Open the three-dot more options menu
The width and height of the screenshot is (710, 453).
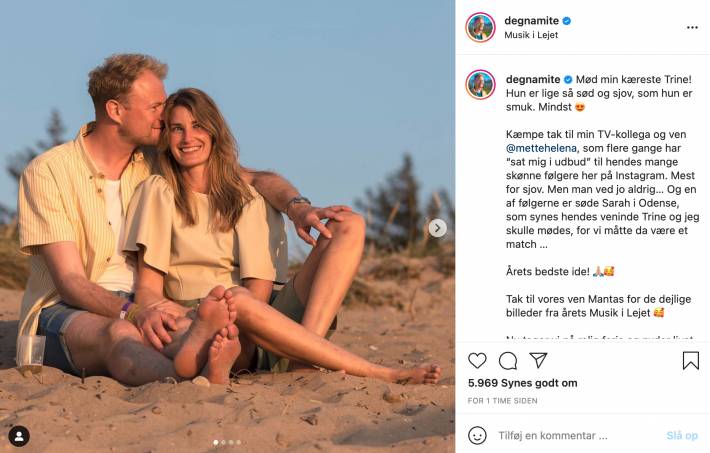691,27
